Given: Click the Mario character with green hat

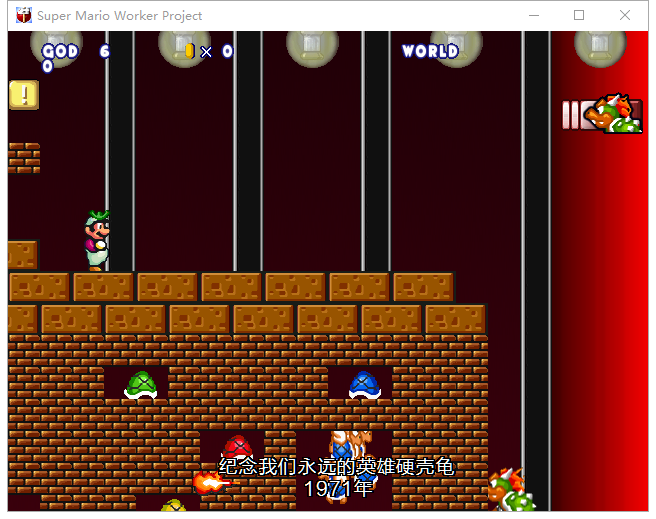Looking at the screenshot, I should point(97,240).
